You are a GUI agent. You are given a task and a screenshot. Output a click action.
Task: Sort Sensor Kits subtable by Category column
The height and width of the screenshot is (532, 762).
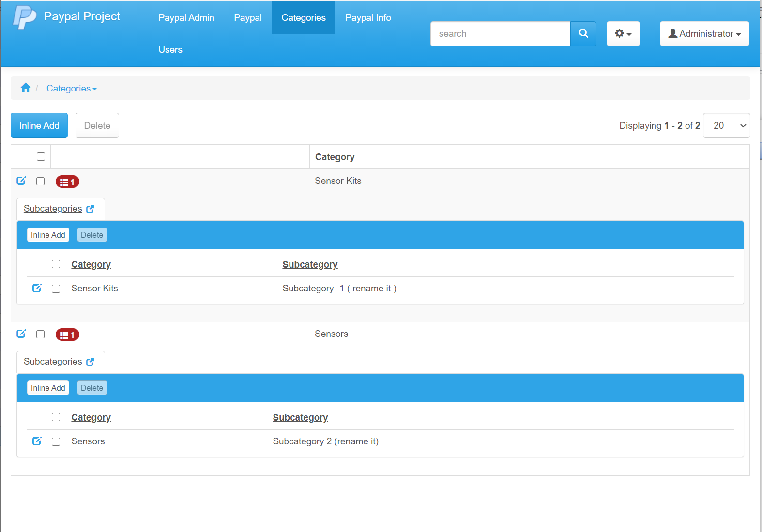pos(91,264)
